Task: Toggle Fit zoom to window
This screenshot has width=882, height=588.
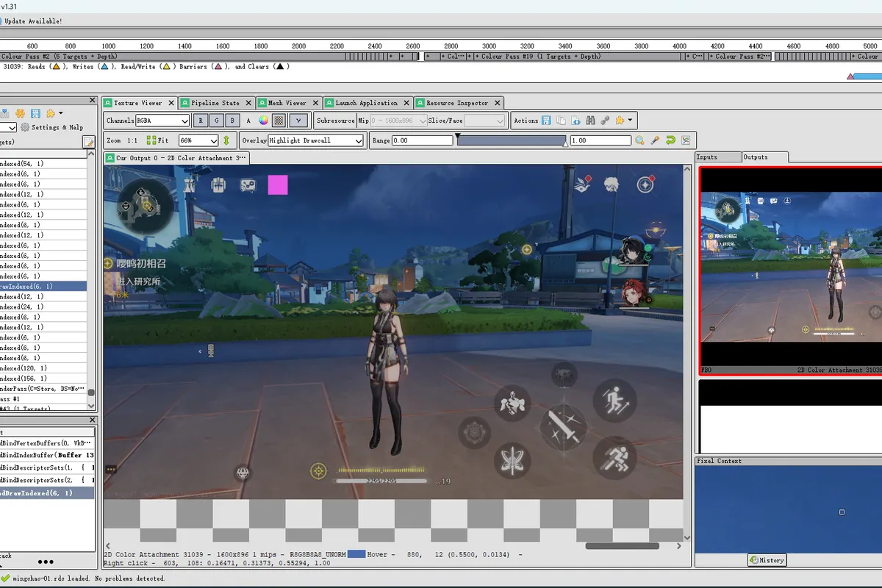Action: (158, 140)
